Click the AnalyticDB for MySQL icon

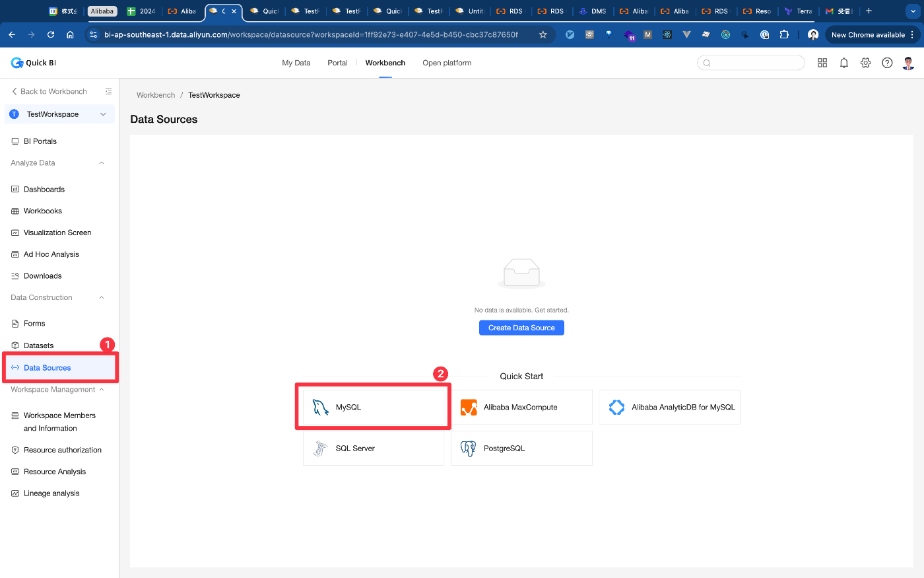click(616, 408)
